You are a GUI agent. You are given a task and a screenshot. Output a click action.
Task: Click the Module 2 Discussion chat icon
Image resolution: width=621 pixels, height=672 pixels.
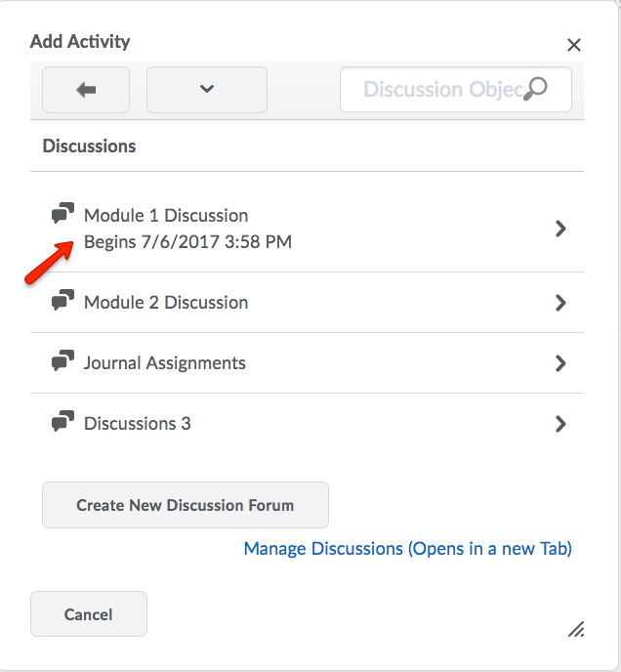[x=62, y=302]
